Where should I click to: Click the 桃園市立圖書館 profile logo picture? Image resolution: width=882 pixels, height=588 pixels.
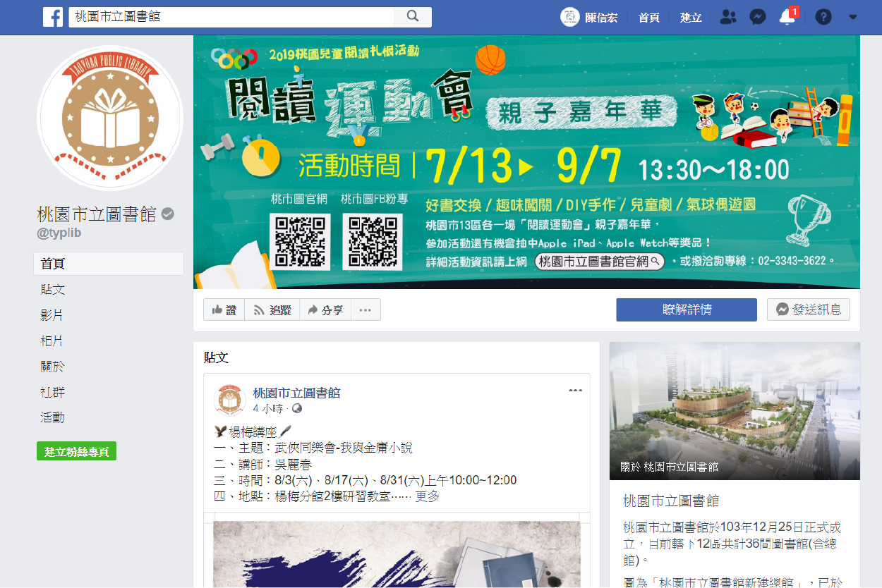coord(109,118)
